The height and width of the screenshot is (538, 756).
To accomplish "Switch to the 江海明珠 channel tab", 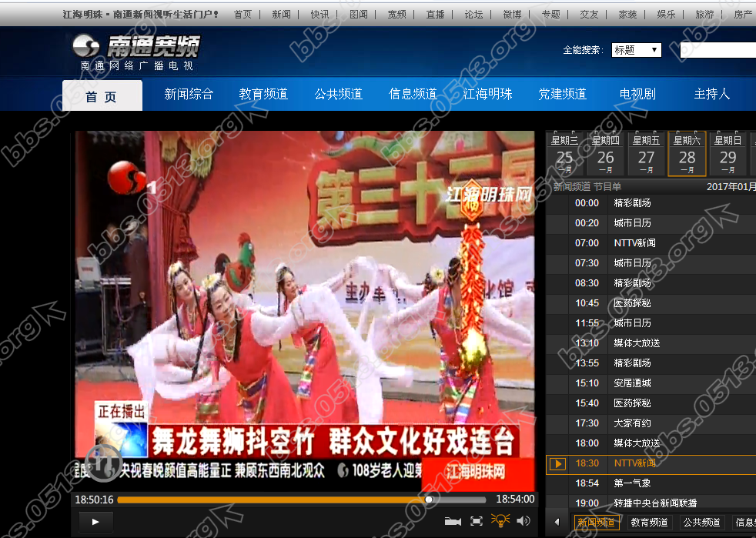I will tap(487, 94).
